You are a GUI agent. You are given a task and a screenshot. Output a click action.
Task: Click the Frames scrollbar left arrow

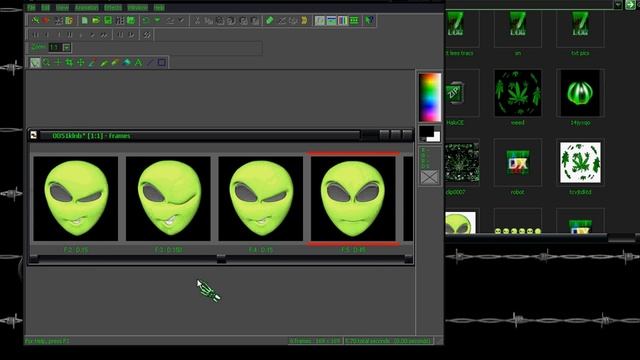[x=34, y=258]
